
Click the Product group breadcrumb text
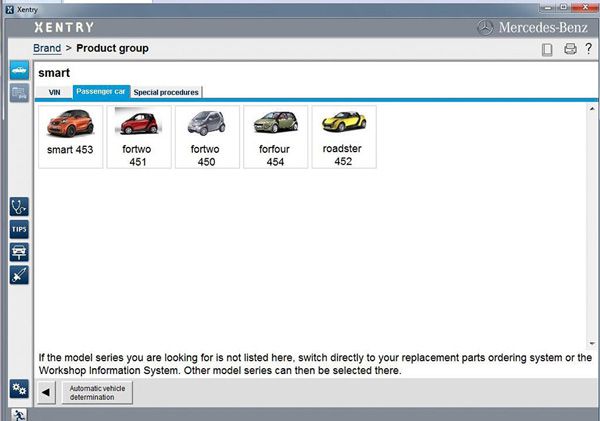112,48
